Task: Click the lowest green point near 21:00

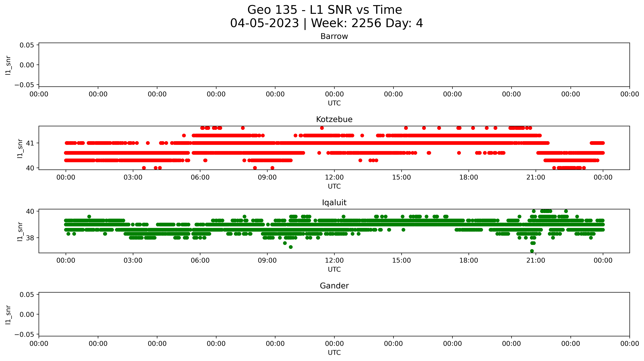Action: 532,251
